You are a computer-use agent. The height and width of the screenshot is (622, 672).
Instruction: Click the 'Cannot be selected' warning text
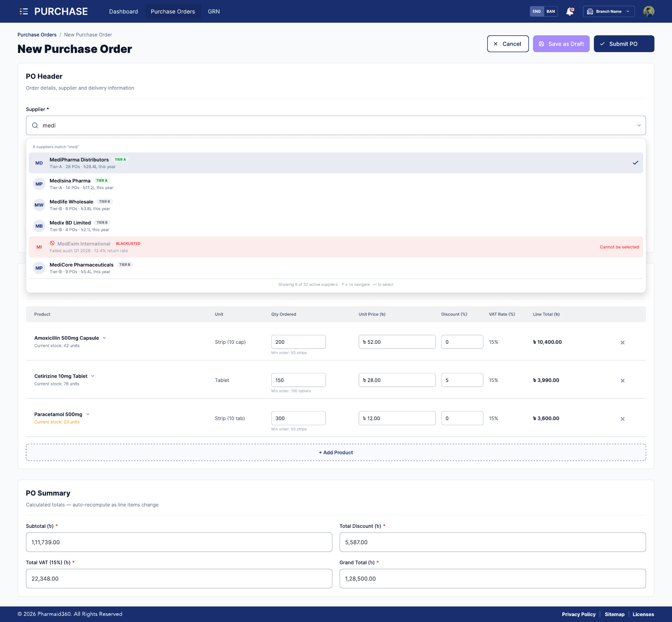tap(619, 247)
